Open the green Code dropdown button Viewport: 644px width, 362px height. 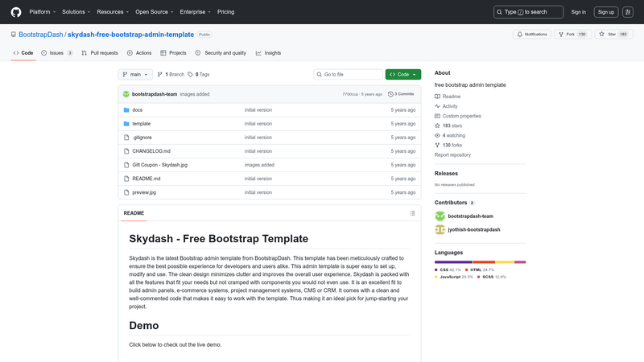pos(403,74)
